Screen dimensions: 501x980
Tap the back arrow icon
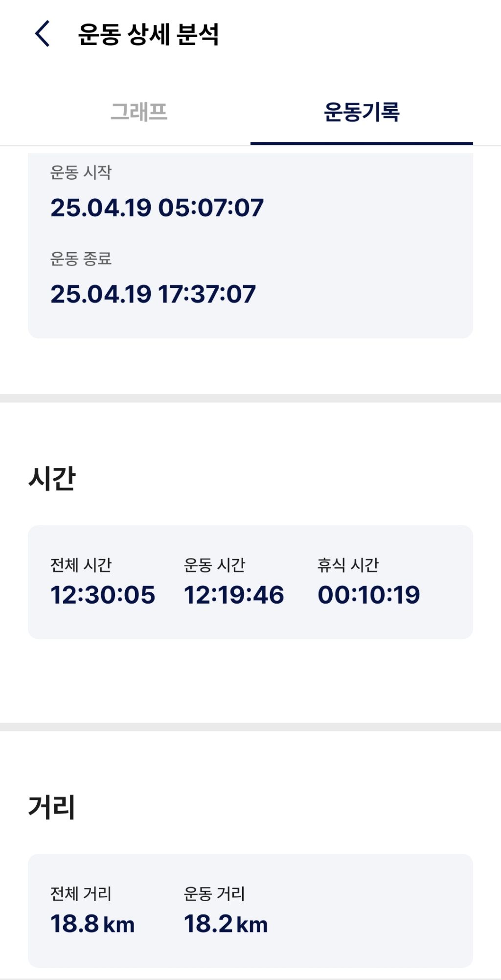coord(43,34)
